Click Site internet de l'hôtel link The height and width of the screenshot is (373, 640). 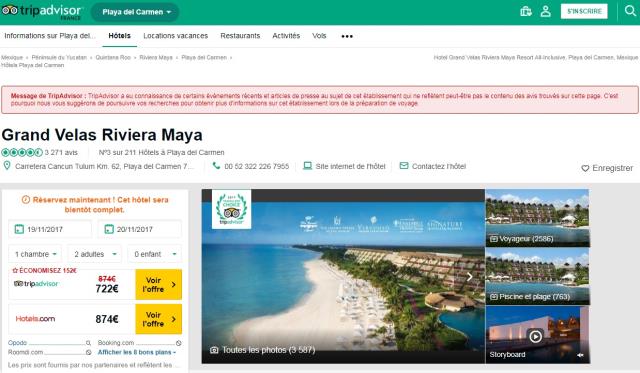pyautogui.click(x=350, y=166)
